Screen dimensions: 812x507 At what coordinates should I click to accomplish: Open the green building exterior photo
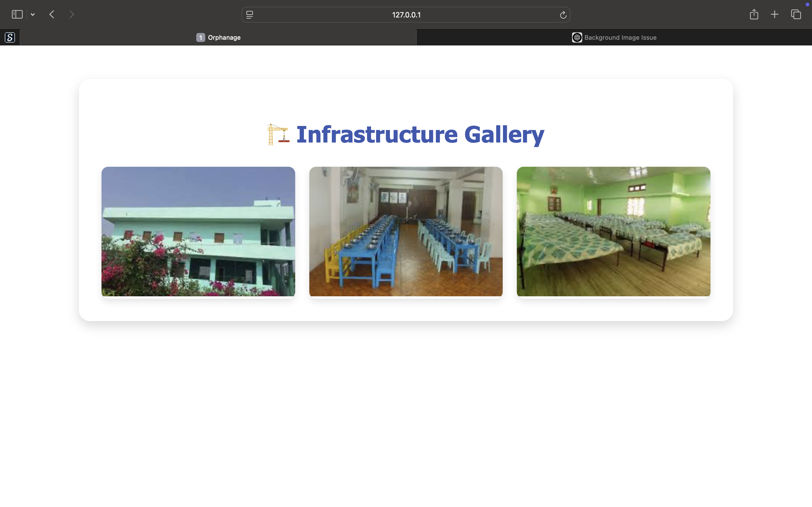pos(198,231)
